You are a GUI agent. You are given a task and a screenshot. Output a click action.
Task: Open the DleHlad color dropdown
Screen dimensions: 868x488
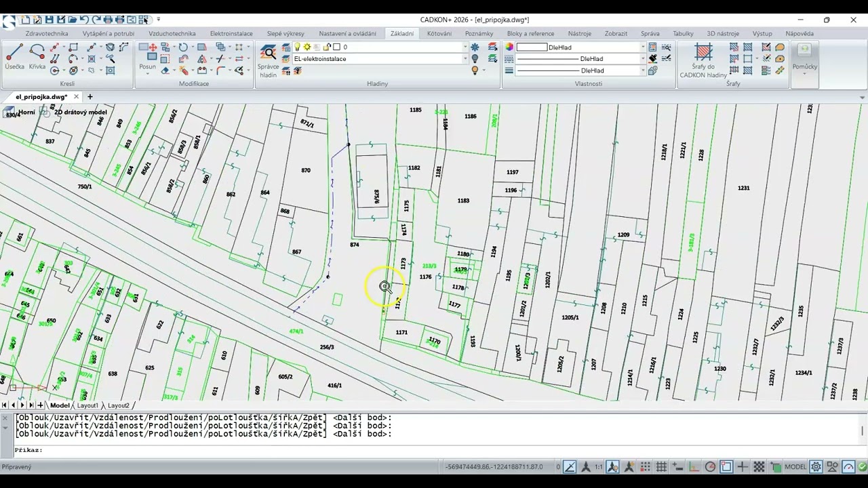(x=642, y=47)
